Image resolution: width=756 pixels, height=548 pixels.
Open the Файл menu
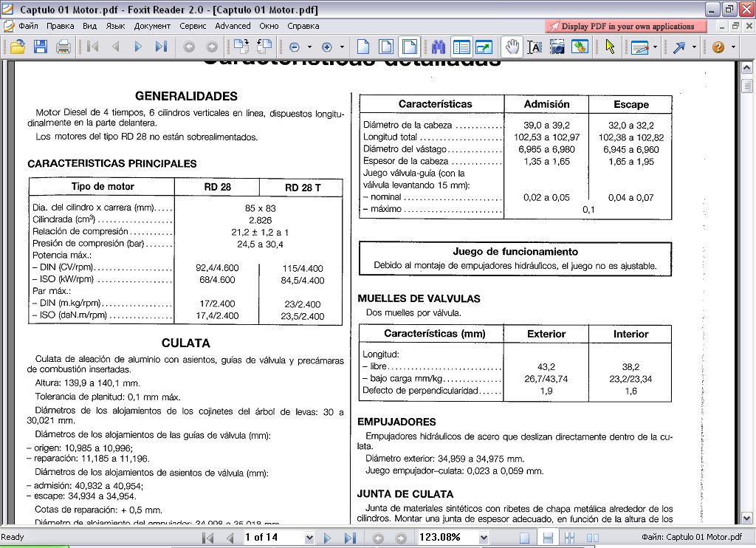(29, 26)
